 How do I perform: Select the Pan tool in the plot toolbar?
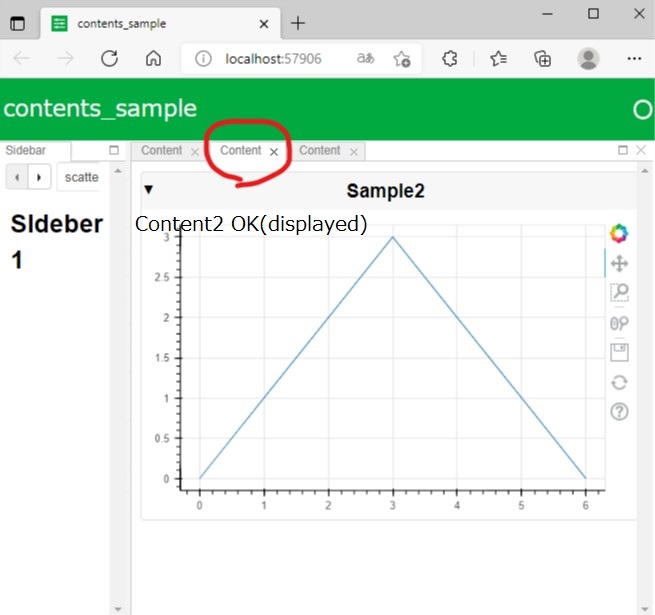tap(619, 263)
